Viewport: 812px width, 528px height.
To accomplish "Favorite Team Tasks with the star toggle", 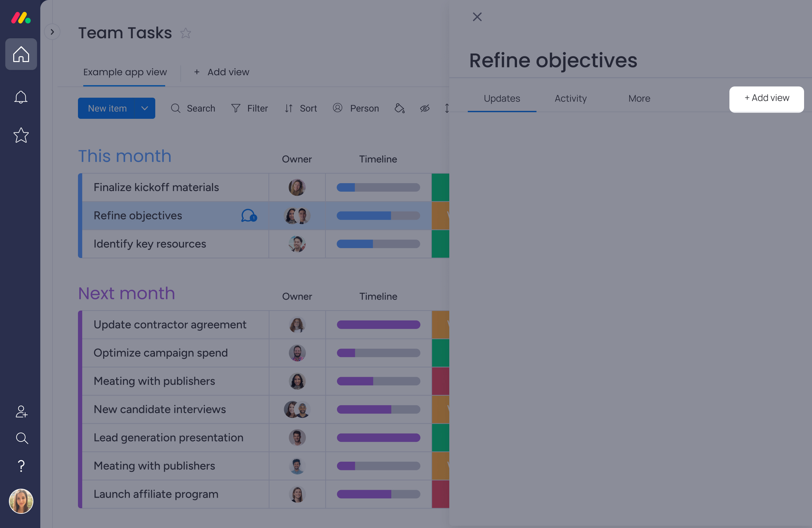I will (186, 33).
